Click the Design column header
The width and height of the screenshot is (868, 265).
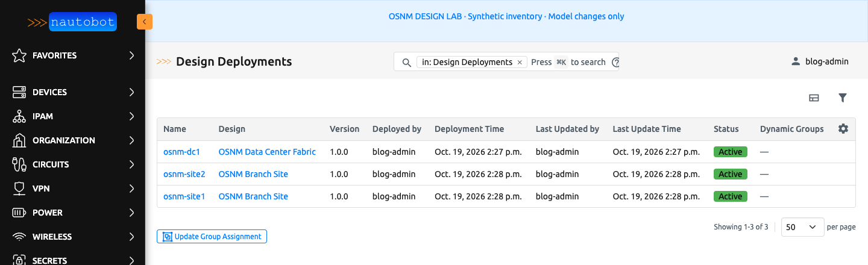pos(231,129)
